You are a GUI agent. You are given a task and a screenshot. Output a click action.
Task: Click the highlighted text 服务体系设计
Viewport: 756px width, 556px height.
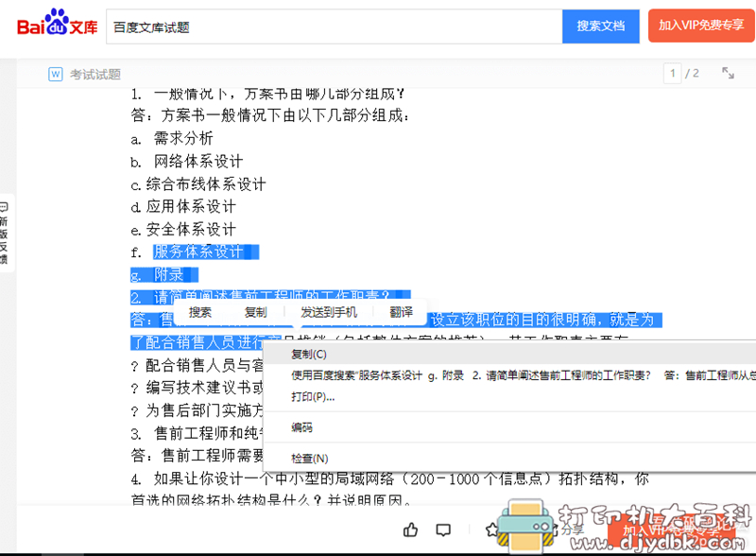(x=198, y=252)
